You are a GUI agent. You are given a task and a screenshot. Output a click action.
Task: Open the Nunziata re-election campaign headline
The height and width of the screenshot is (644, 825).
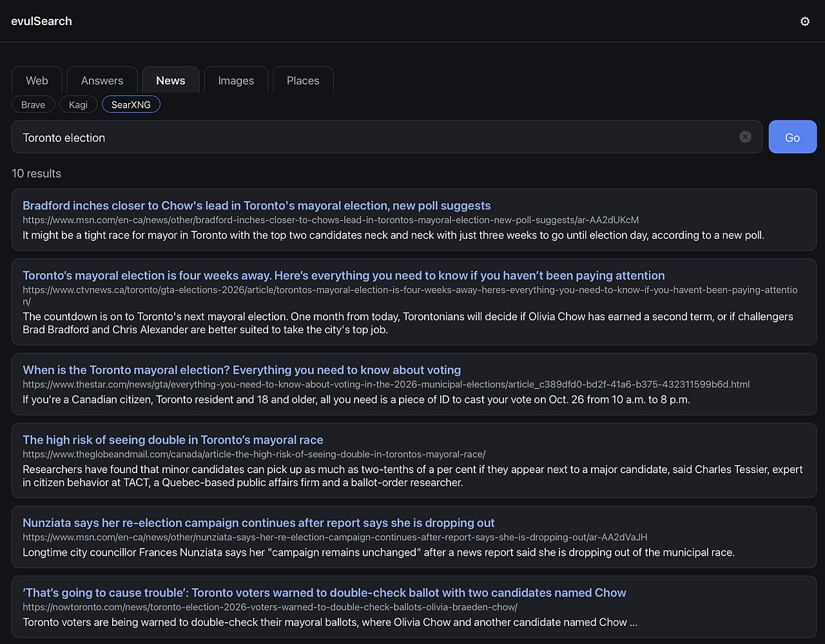pyautogui.click(x=258, y=523)
